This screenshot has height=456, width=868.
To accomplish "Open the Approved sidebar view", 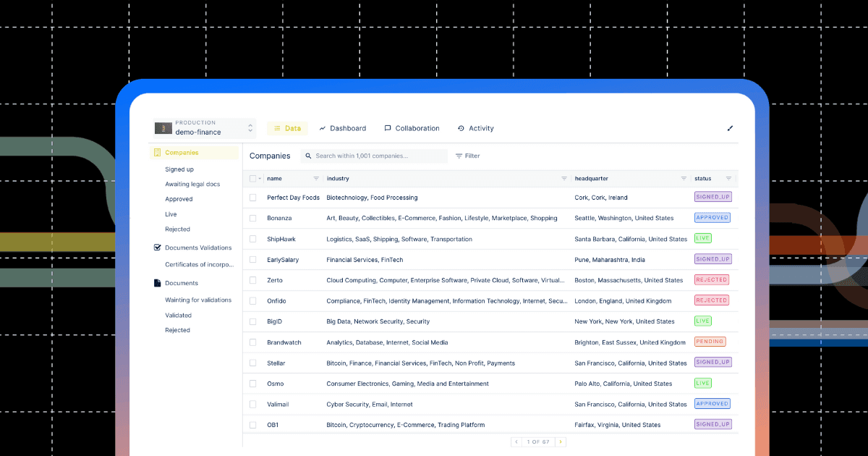I will [x=179, y=199].
